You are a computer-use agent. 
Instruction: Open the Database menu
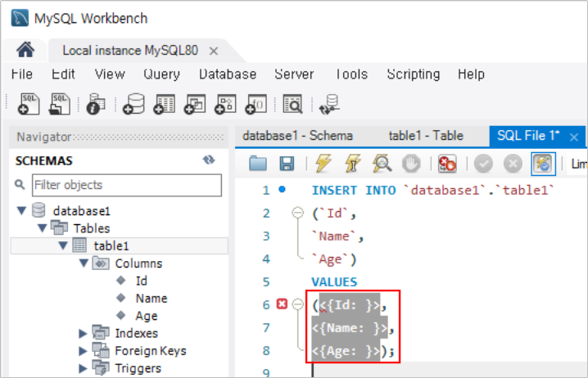coord(228,74)
